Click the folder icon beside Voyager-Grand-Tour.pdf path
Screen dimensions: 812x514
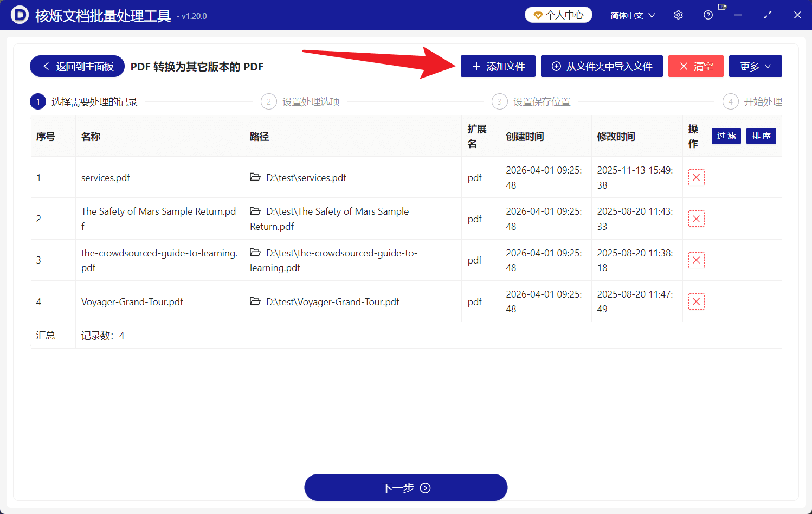pos(255,301)
